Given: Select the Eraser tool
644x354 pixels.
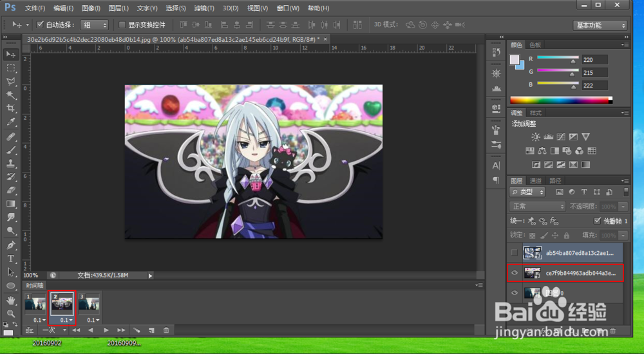Looking at the screenshot, I should click(x=11, y=190).
